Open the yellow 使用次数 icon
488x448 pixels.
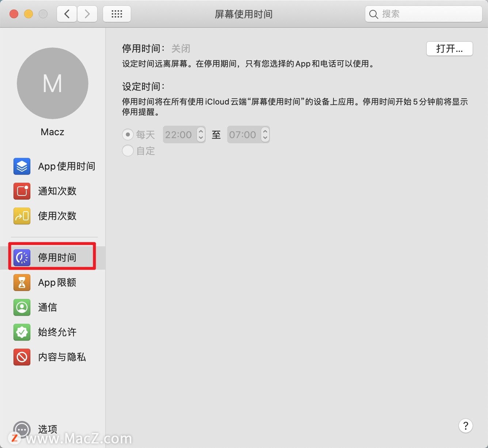click(22, 216)
